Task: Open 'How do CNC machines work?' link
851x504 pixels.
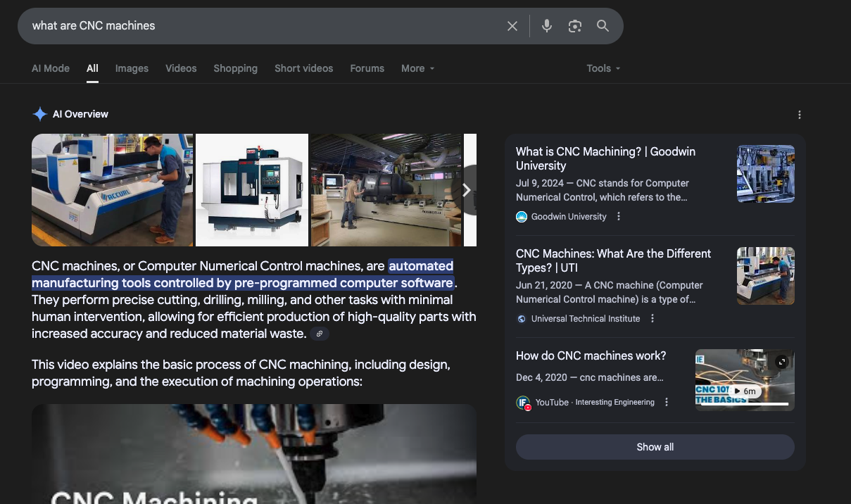Action: (x=591, y=356)
